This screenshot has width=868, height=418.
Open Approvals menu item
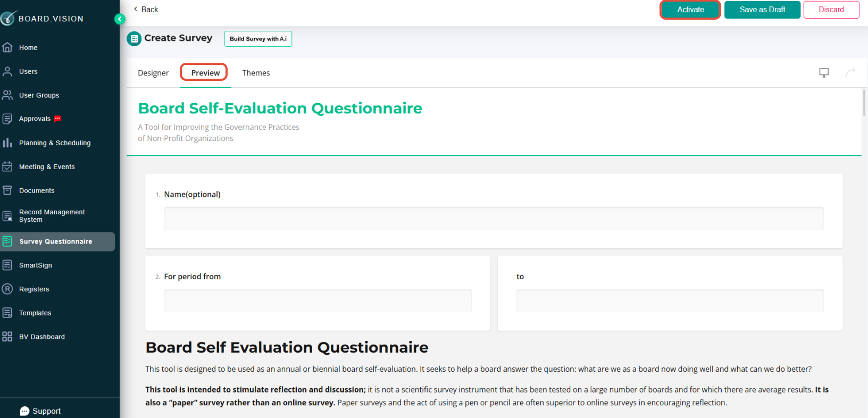pos(35,119)
